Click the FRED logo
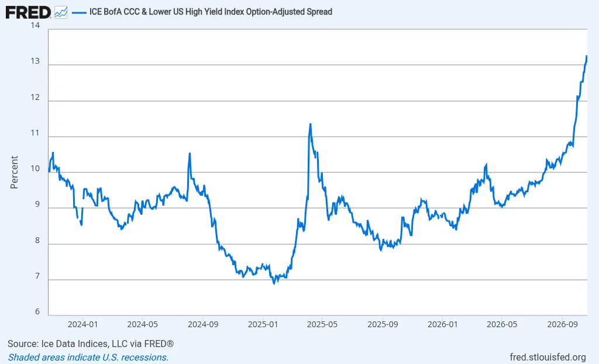This screenshot has height=364, width=599. 28,12
